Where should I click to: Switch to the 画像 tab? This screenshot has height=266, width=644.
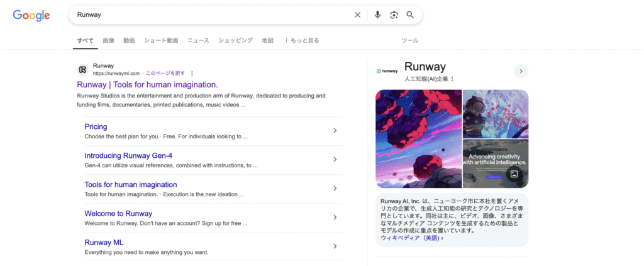(108, 40)
